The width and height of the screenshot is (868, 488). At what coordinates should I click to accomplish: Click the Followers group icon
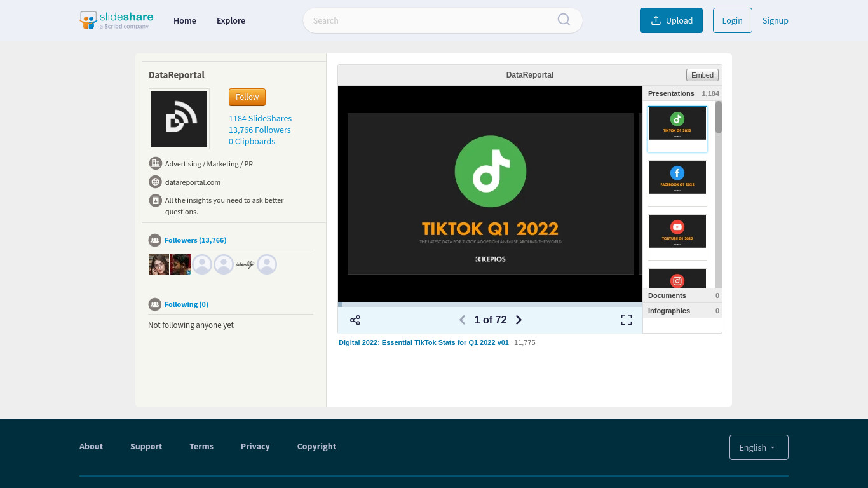point(154,240)
